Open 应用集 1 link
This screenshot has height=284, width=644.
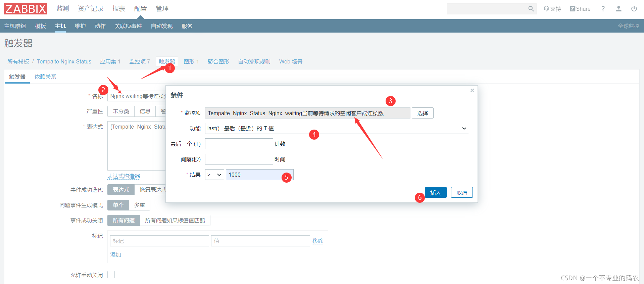tap(110, 61)
